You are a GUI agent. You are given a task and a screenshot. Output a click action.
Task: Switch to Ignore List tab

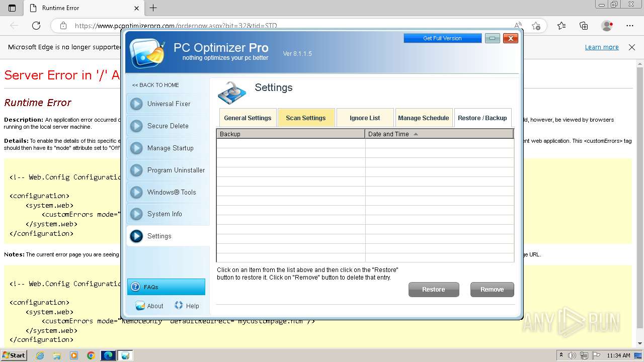(365, 118)
